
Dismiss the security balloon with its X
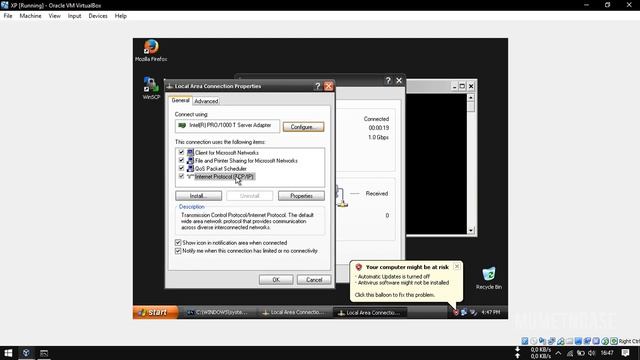pyautogui.click(x=457, y=267)
